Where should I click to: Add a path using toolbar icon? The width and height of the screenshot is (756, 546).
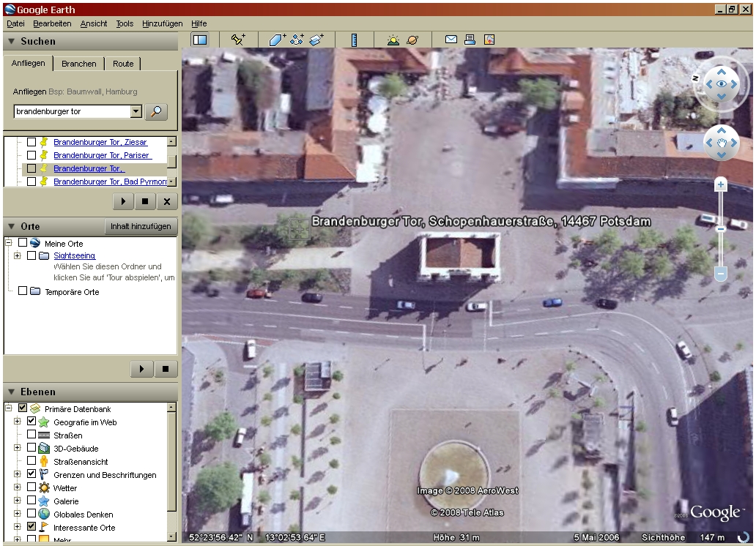pos(297,40)
